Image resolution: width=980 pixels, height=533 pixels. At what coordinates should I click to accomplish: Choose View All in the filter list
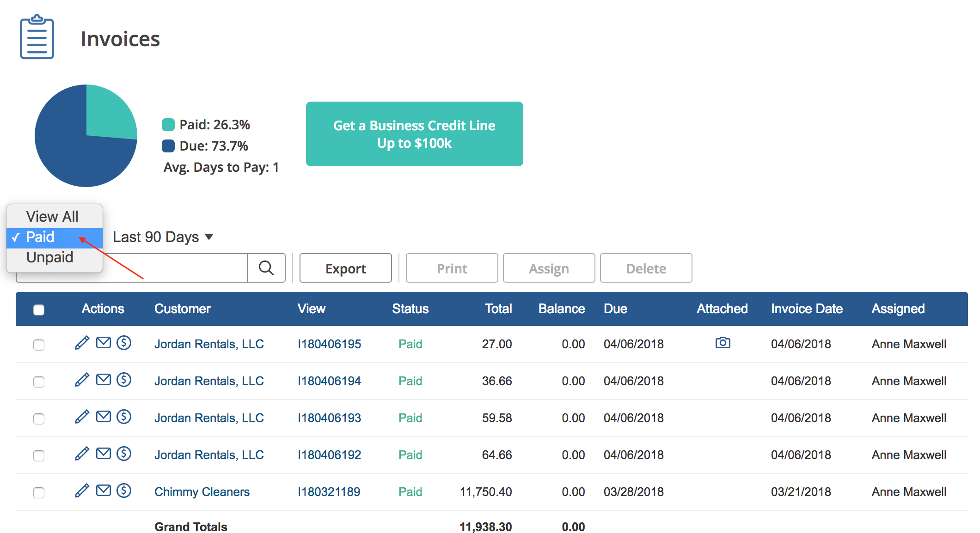point(52,217)
